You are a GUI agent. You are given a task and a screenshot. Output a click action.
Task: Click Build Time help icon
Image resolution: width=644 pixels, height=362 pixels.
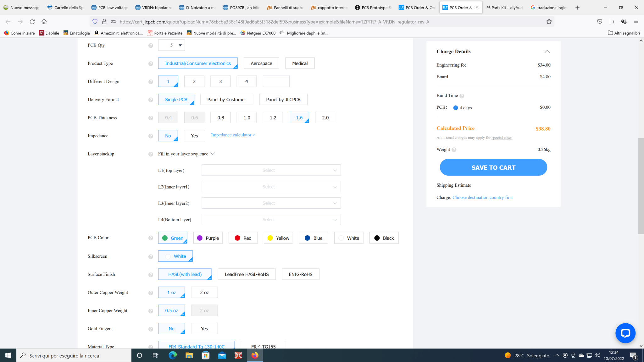462,96
